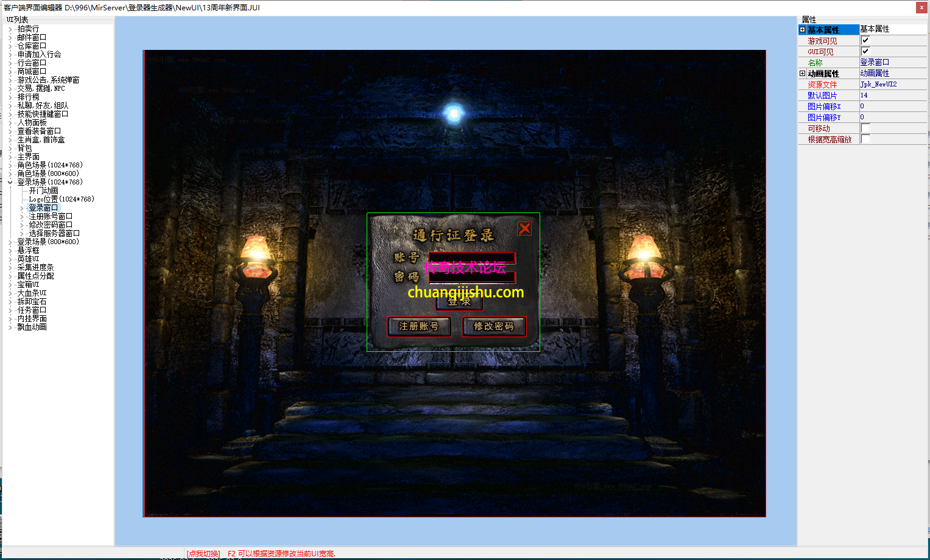Click the 默认图片 value field
Screen dimensions: 930x560
pyautogui.click(x=892, y=95)
